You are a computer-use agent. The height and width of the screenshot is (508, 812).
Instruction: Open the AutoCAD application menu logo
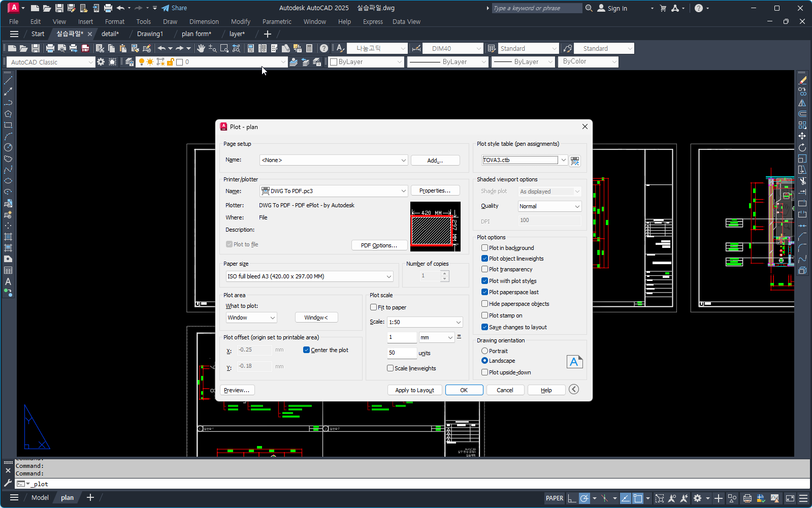point(14,8)
